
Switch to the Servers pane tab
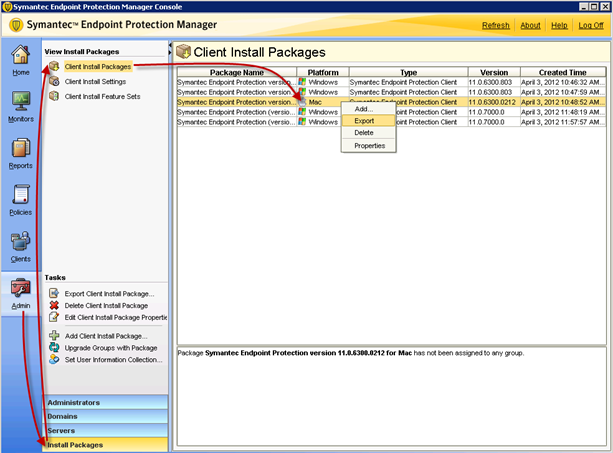(x=105, y=430)
